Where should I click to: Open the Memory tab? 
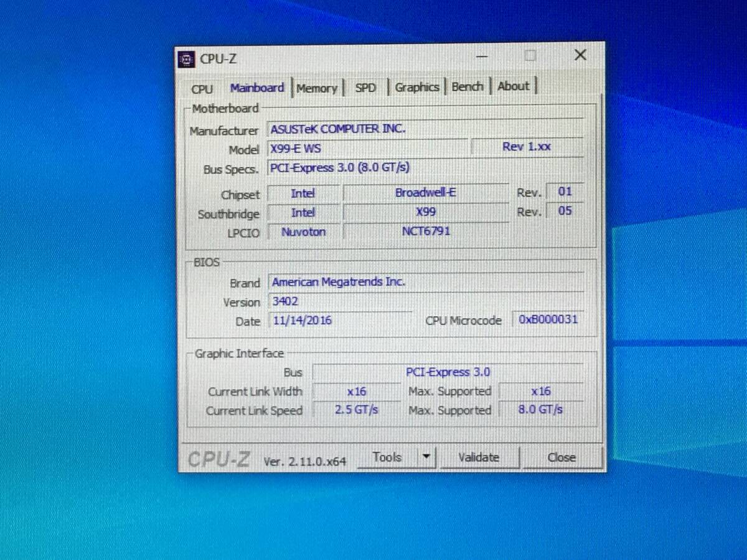click(317, 88)
